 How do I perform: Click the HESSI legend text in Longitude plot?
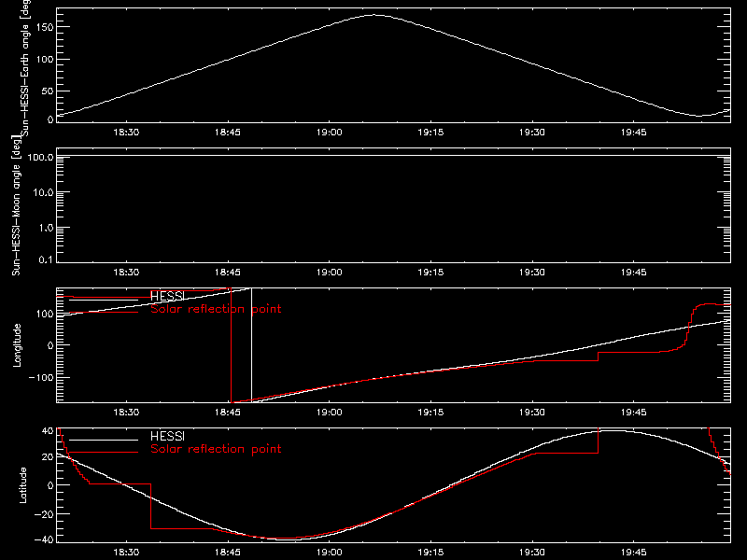[167, 296]
